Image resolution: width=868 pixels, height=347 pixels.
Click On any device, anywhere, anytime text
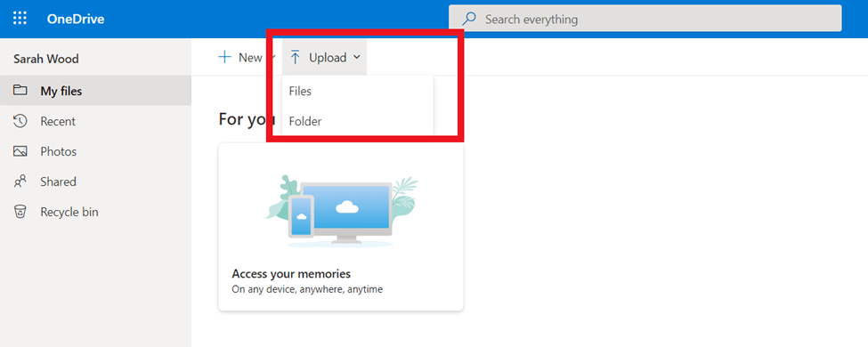click(307, 289)
